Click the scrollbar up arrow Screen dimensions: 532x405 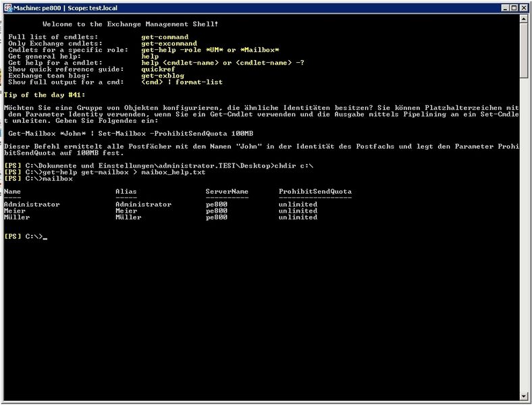pyautogui.click(x=523, y=20)
